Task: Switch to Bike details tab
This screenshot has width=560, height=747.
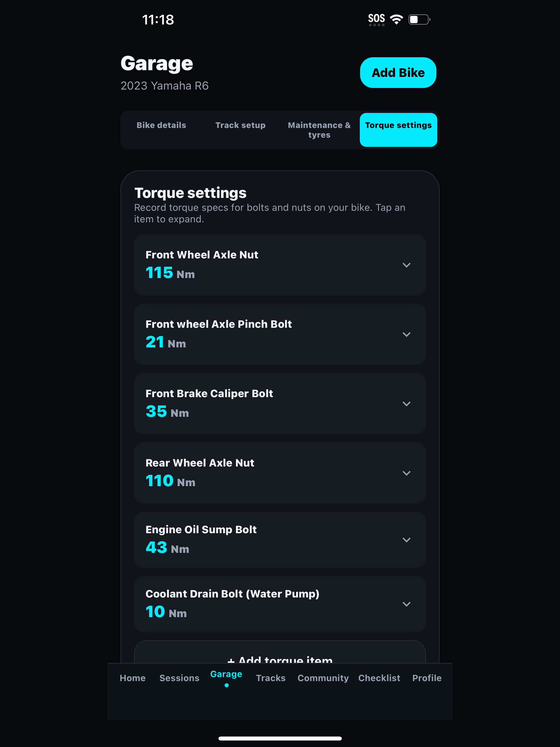Action: click(x=161, y=125)
